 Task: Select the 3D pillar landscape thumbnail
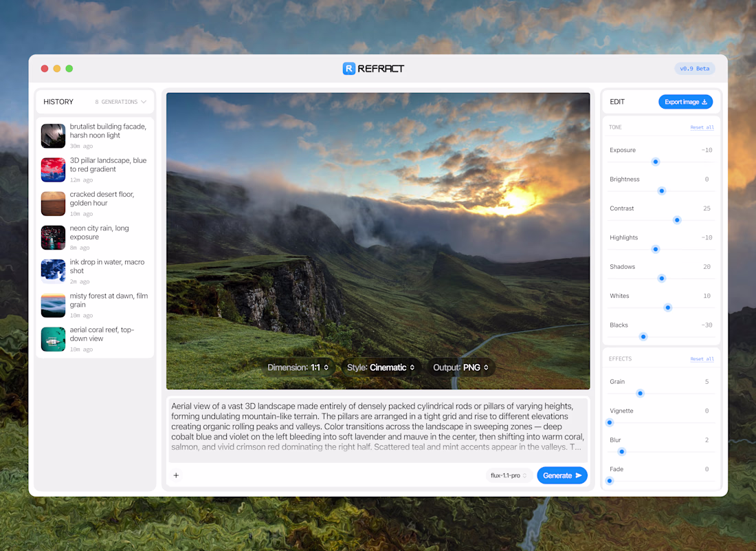[x=53, y=170]
